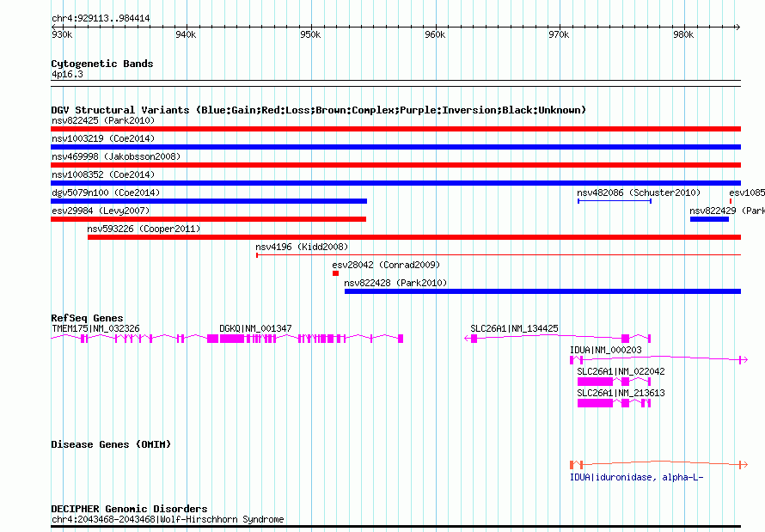Open the dgv5079n100 (Coe2014) label
This screenshot has width=765, height=532.
click(x=106, y=193)
